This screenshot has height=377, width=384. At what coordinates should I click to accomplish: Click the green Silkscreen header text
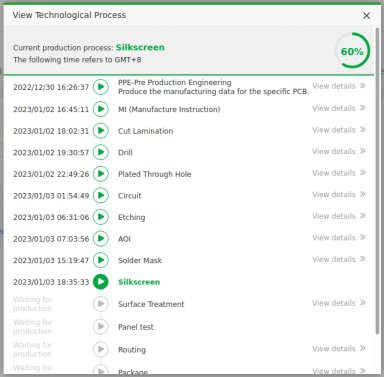pyautogui.click(x=140, y=47)
